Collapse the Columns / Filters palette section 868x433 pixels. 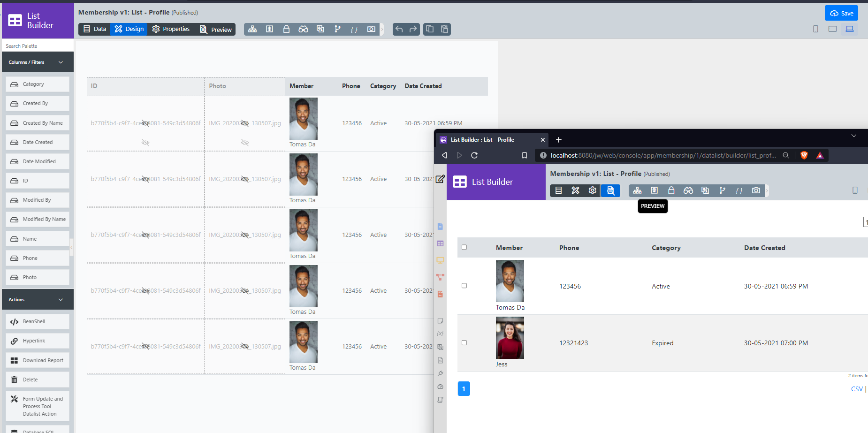coord(61,62)
